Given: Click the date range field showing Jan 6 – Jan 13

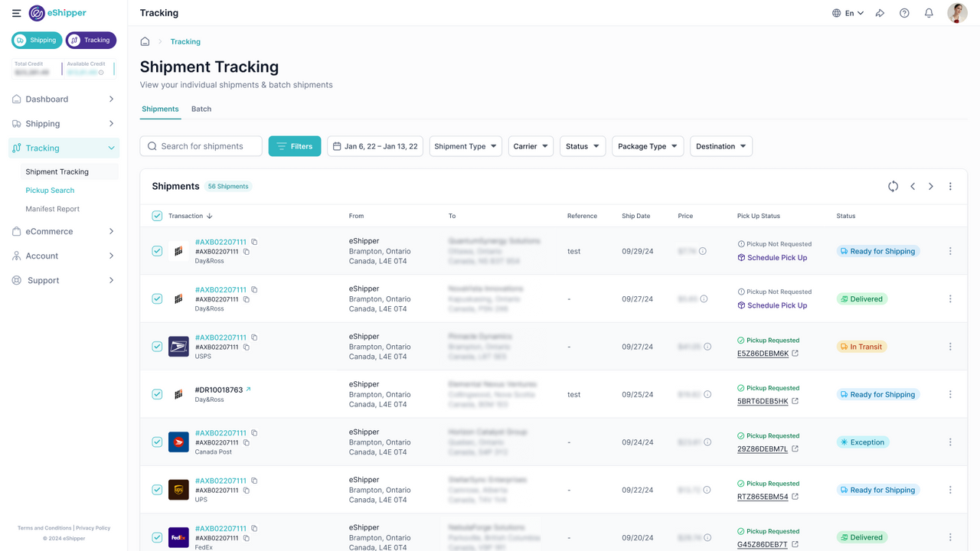Looking at the screenshot, I should [x=374, y=145].
